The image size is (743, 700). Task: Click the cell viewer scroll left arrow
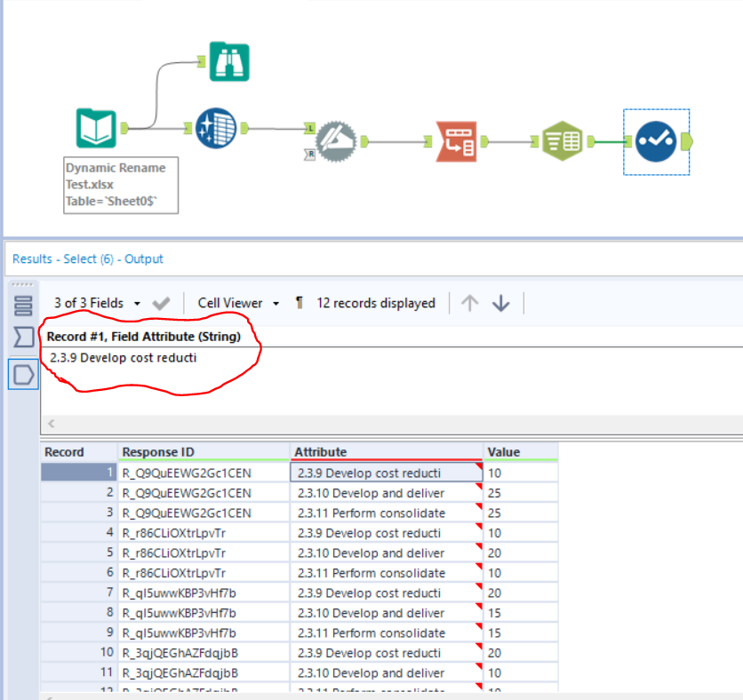click(52, 423)
